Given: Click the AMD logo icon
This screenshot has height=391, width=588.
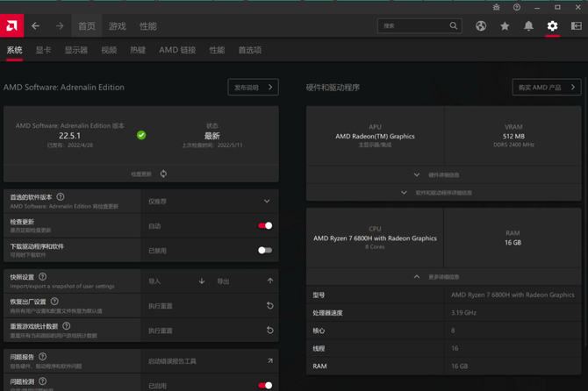Looking at the screenshot, I should click(x=12, y=25).
